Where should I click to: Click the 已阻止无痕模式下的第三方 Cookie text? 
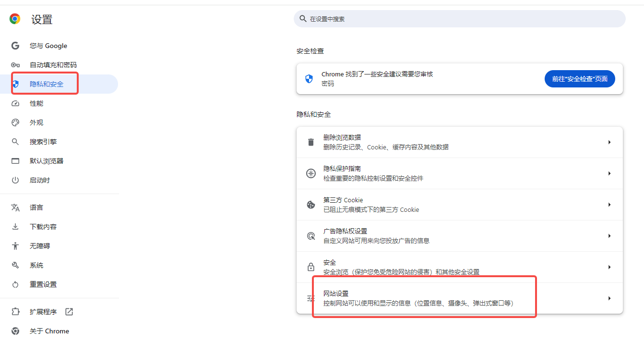pyautogui.click(x=371, y=209)
